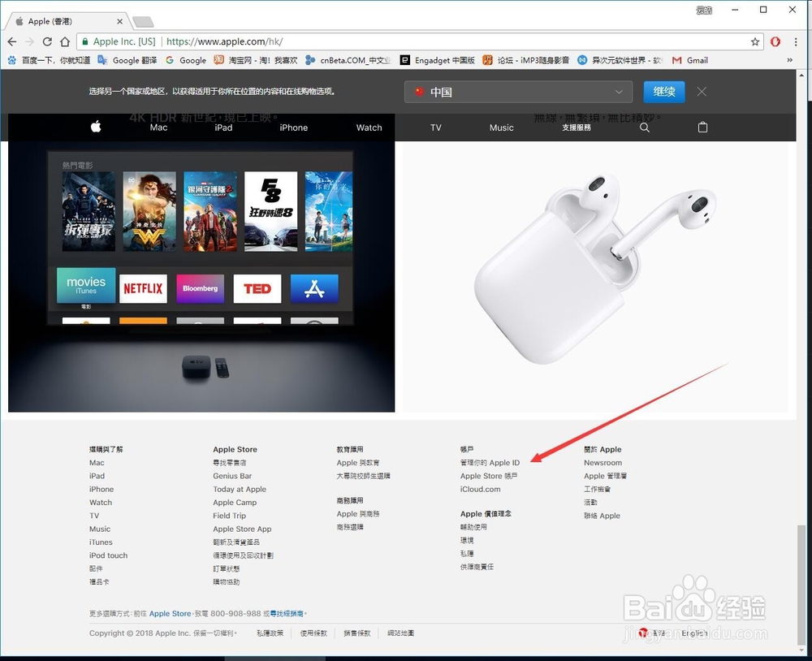
Task: Select the 狂野時速8 movie poster
Action: [x=271, y=211]
